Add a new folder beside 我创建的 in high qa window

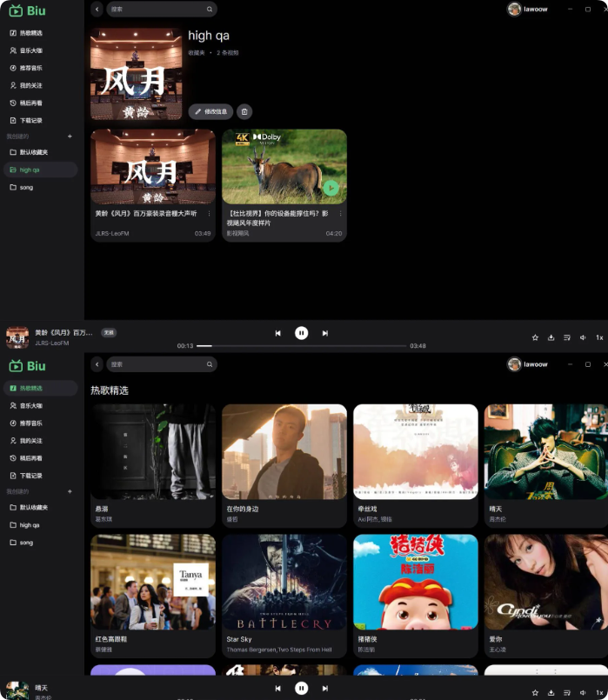(70, 137)
